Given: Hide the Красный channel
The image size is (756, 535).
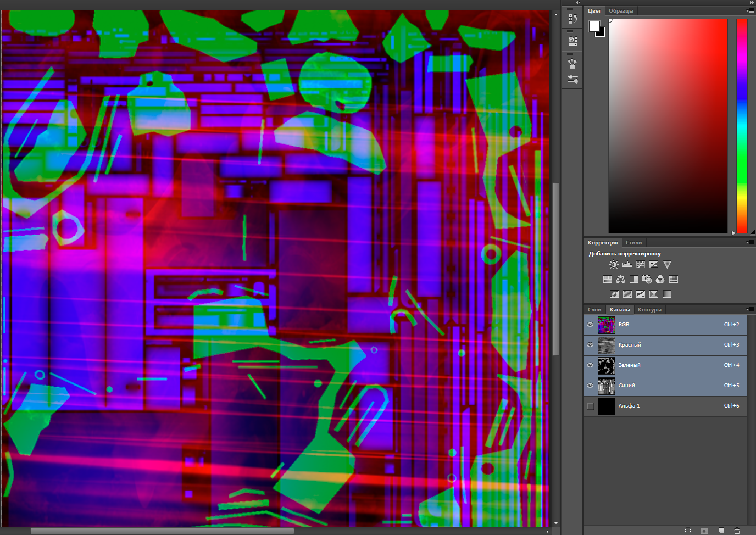Looking at the screenshot, I should tap(590, 345).
